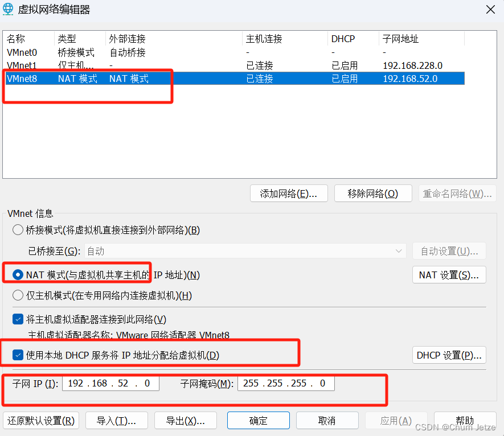Click the 子网地址 column header
Screen dimensions: 504x436
pyautogui.click(x=421, y=39)
